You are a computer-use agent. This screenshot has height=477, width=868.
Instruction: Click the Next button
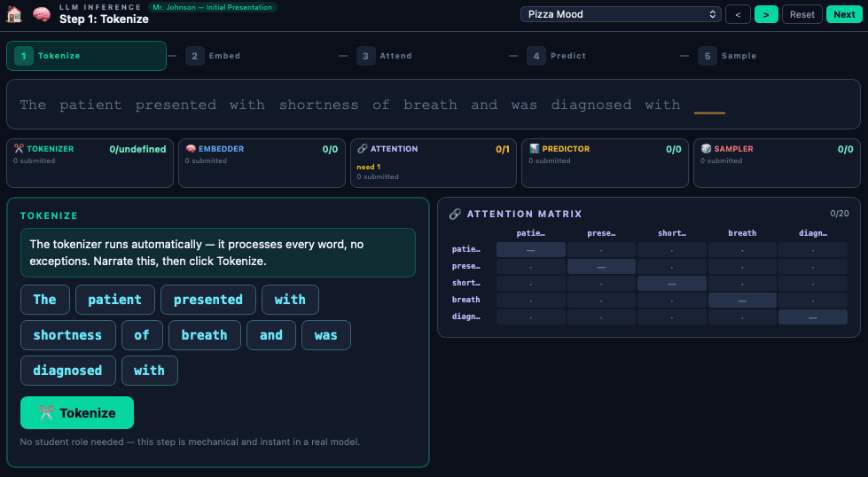pos(844,14)
